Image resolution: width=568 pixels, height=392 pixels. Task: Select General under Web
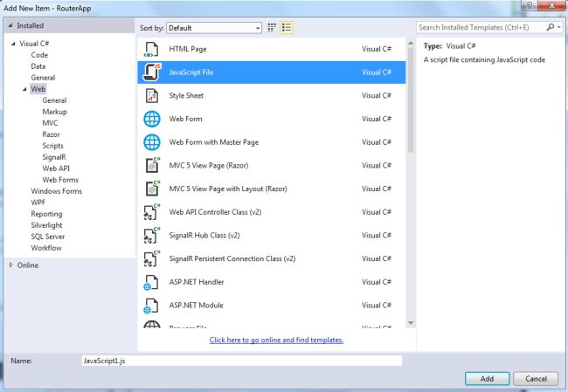pos(54,100)
